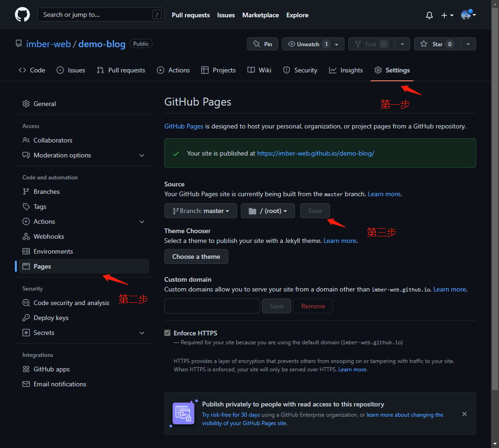This screenshot has width=499, height=448.
Task: Switch to the Pull requests repository tab
Action: click(121, 70)
